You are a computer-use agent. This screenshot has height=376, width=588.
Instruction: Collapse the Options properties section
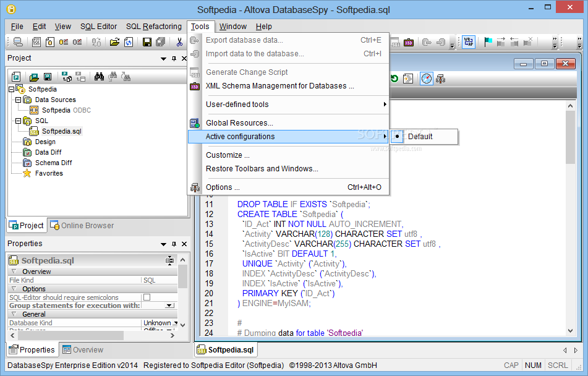point(14,289)
